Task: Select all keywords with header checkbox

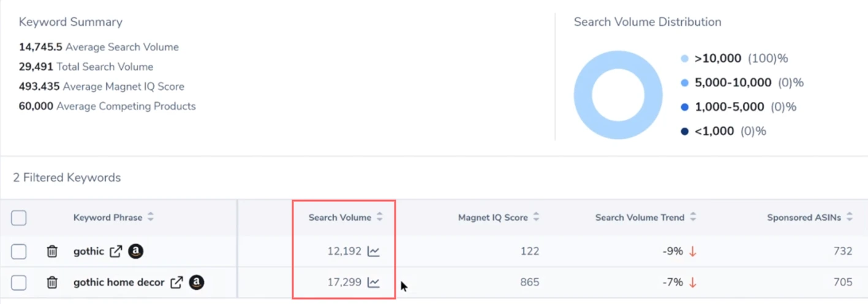Action: click(19, 218)
